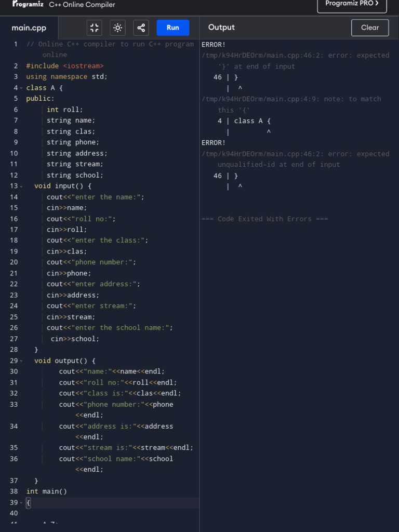Screen dimensions: 399x532
Task: Run the C++ program
Action: coord(172,28)
